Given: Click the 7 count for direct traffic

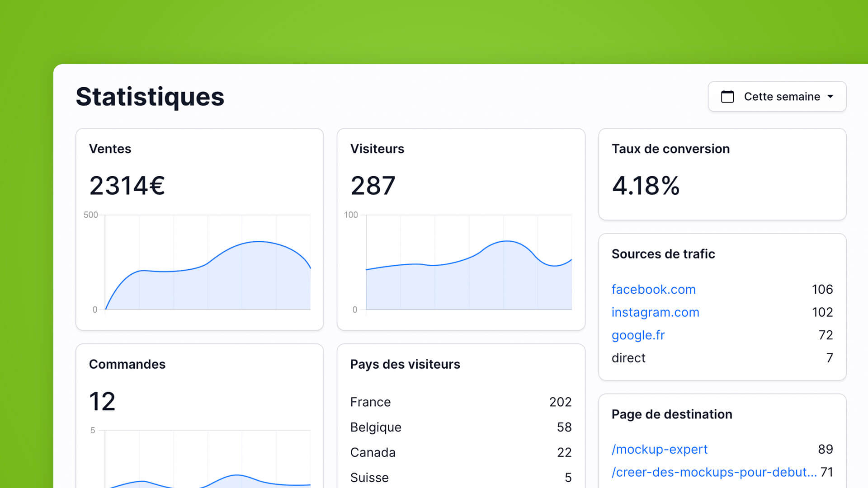Looking at the screenshot, I should tap(830, 358).
